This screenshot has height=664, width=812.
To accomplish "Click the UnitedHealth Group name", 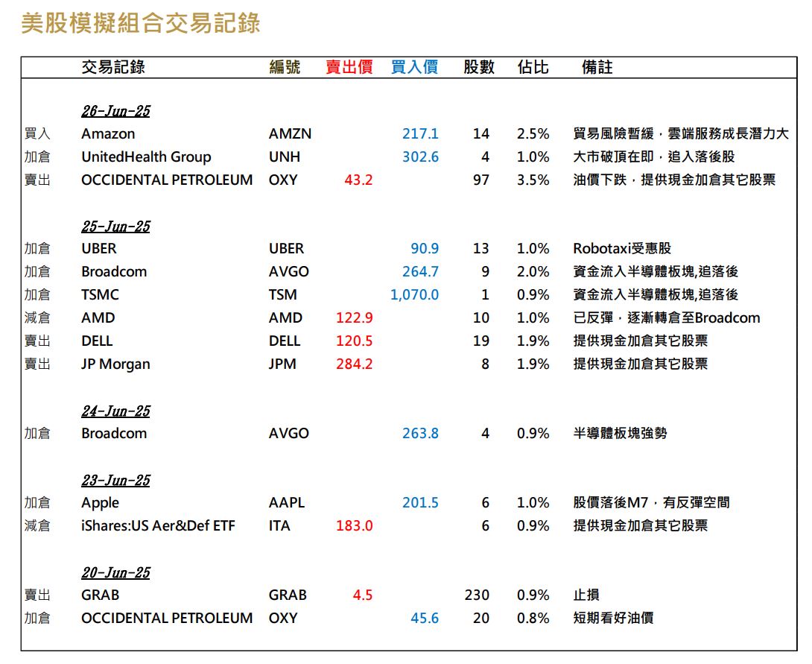I will point(147,157).
